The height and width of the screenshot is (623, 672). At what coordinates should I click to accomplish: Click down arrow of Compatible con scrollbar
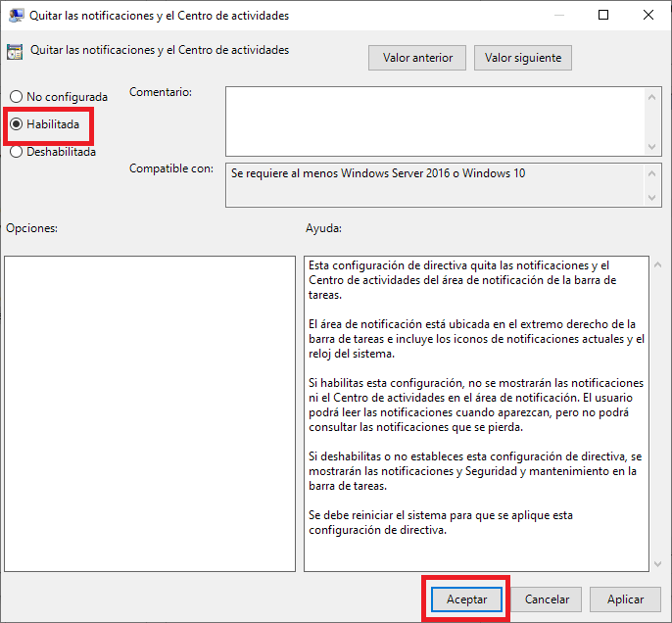point(651,198)
